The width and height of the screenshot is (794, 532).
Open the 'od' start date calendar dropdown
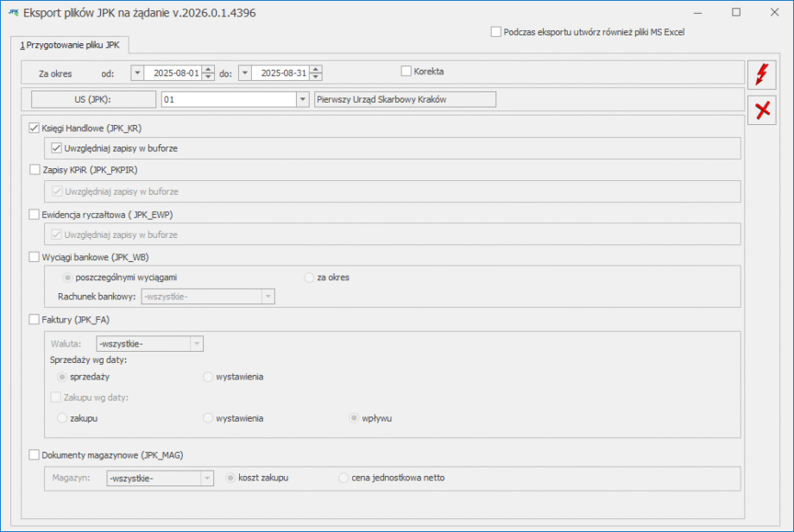(x=137, y=74)
